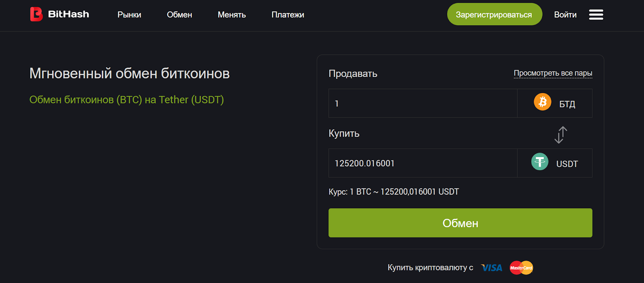Swap currencies with the up-down arrows icon

[x=560, y=135]
